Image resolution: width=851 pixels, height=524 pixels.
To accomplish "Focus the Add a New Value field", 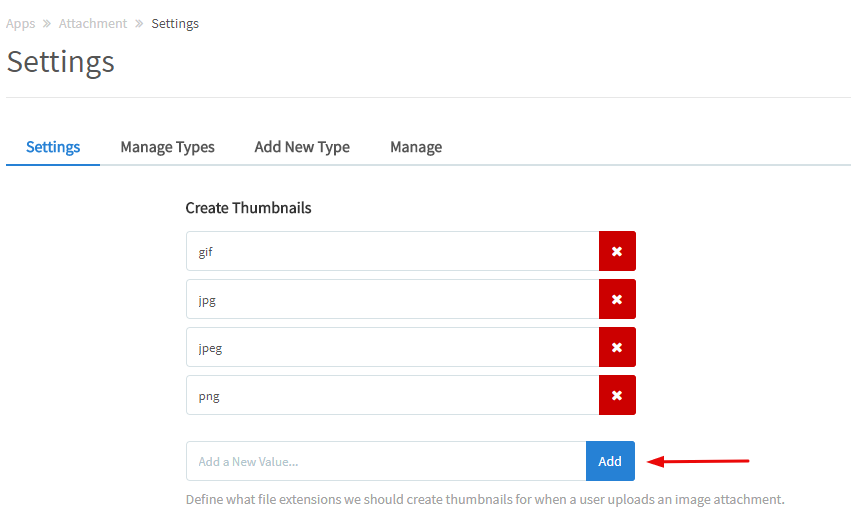I will tap(386, 461).
